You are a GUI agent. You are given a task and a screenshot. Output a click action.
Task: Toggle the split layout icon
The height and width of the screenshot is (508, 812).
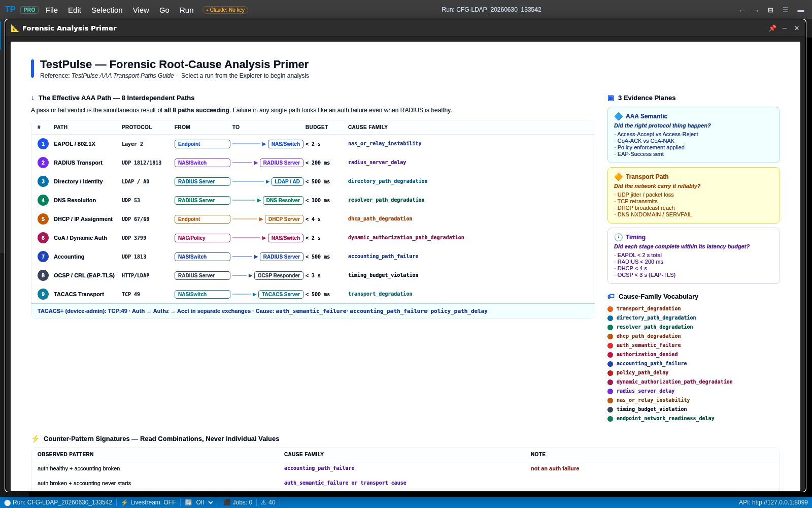(x=770, y=10)
